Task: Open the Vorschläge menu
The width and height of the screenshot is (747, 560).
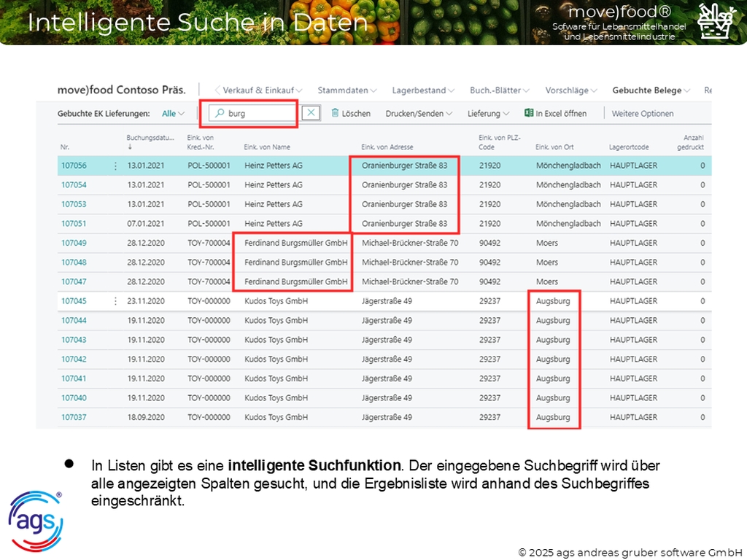Action: point(570,90)
